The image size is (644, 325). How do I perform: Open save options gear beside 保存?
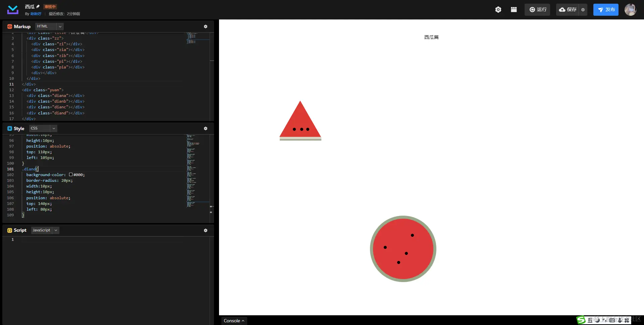pyautogui.click(x=583, y=10)
